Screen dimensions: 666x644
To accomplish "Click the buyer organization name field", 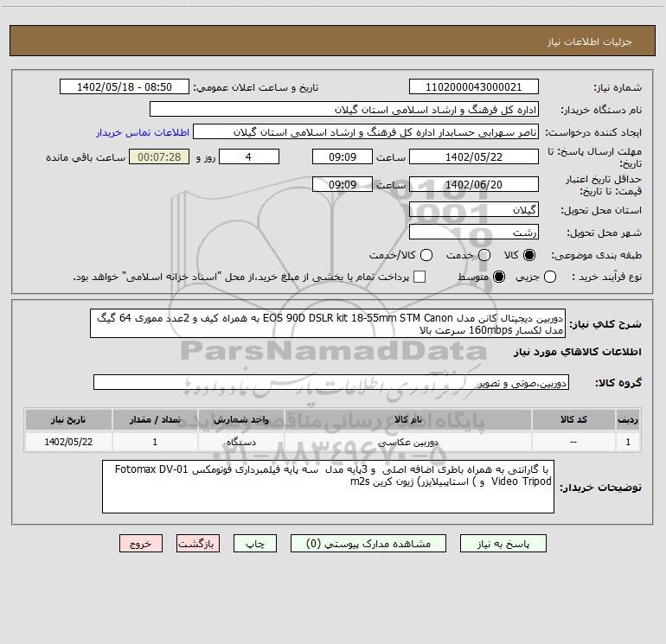I will click(344, 110).
